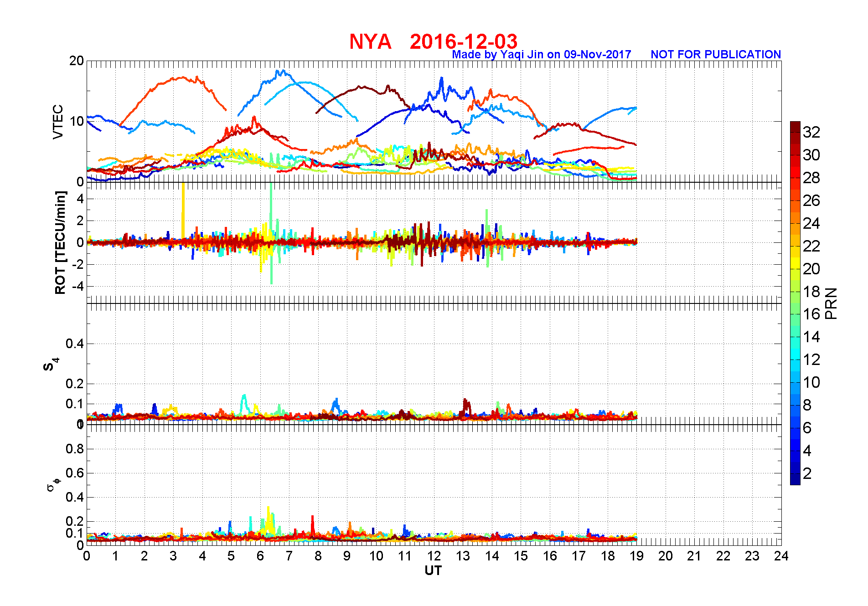868x606 pixels.
Task: Click the colorbar tick label 22
Action: point(811,246)
